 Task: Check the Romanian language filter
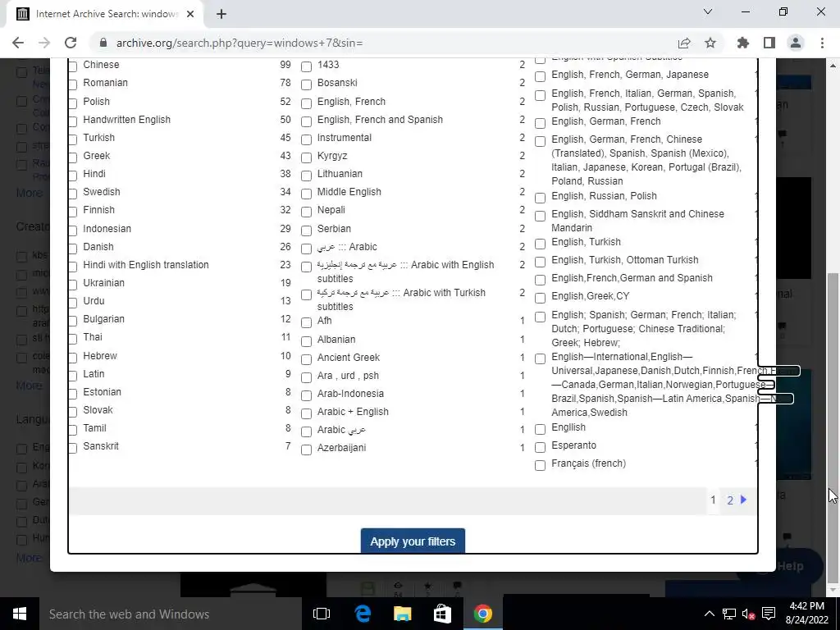point(73,84)
